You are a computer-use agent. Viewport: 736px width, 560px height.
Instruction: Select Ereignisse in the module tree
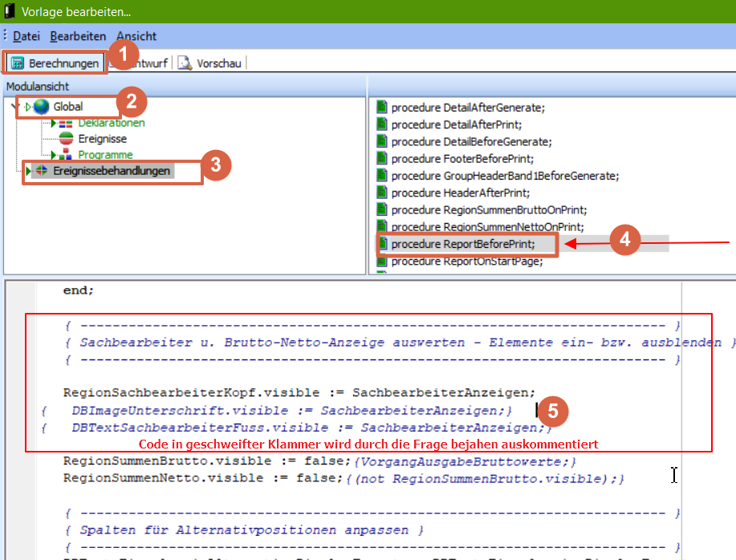[102, 139]
